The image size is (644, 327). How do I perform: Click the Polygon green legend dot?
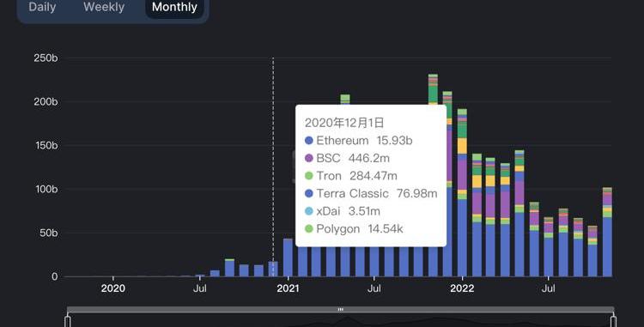click(x=309, y=228)
